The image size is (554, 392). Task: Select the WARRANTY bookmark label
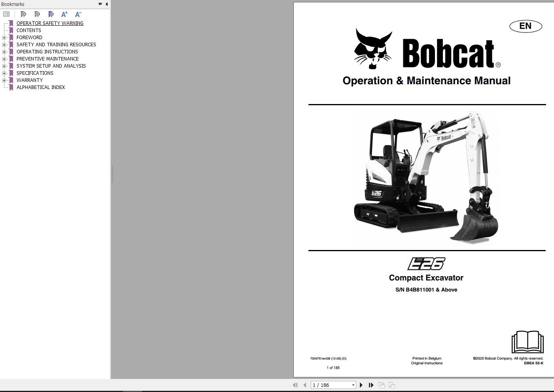click(30, 80)
